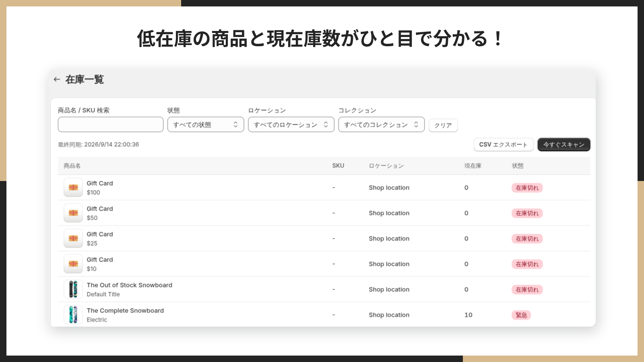Image resolution: width=644 pixels, height=362 pixels.
Task: Clear filters with the クリア button
Action: coord(443,125)
